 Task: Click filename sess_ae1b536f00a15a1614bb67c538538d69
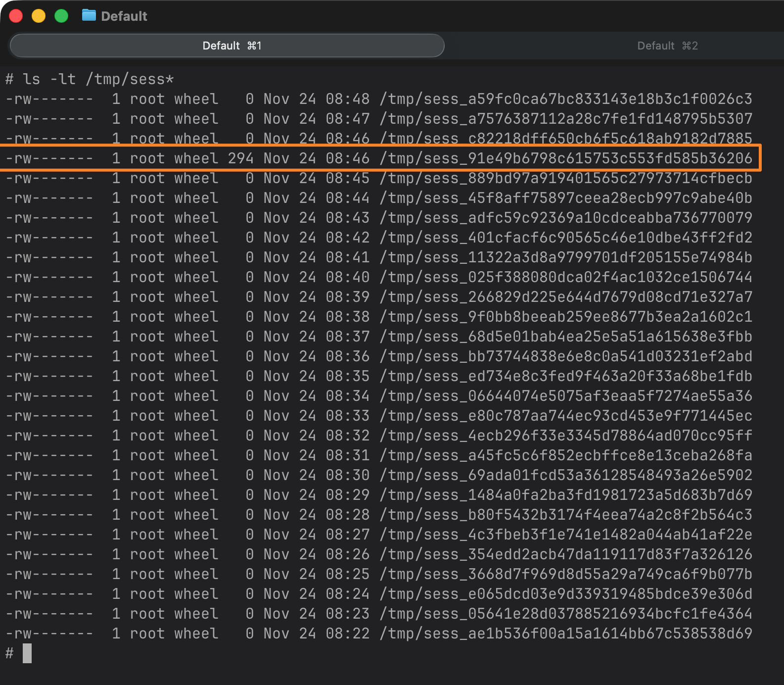566,634
